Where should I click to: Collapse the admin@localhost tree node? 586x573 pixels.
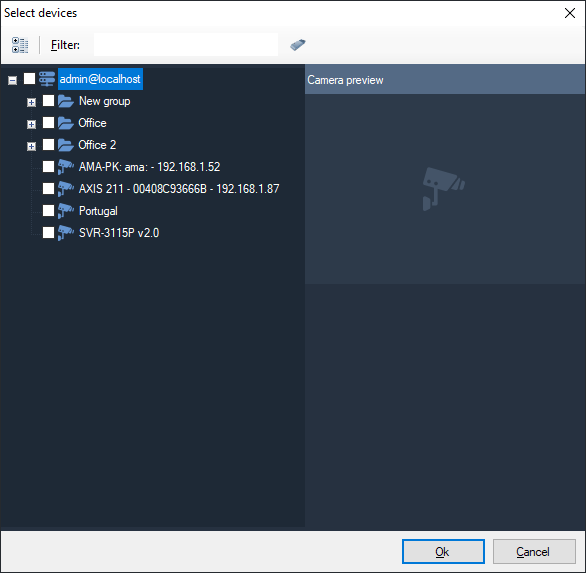click(12, 80)
